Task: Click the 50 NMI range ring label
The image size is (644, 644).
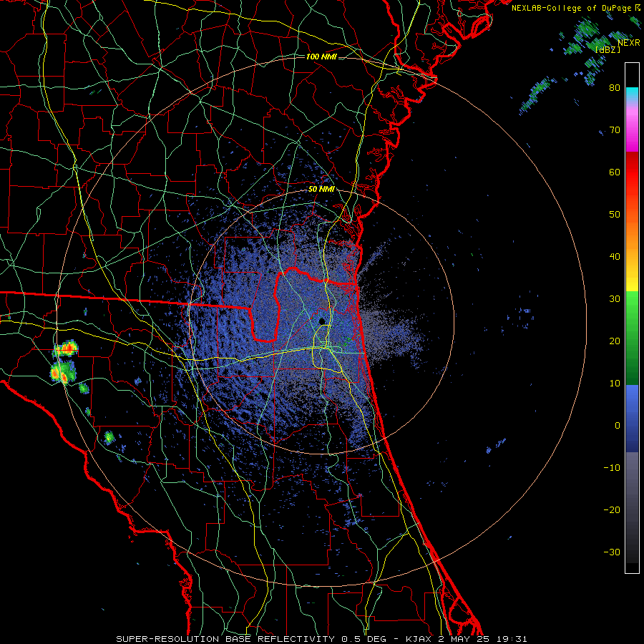Action: click(x=321, y=190)
